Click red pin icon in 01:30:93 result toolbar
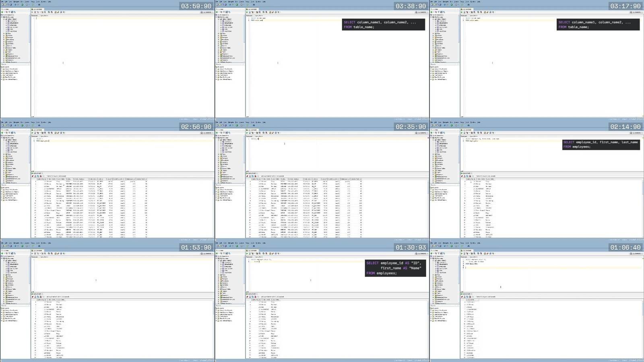This screenshot has width=644, height=362. 247,297
